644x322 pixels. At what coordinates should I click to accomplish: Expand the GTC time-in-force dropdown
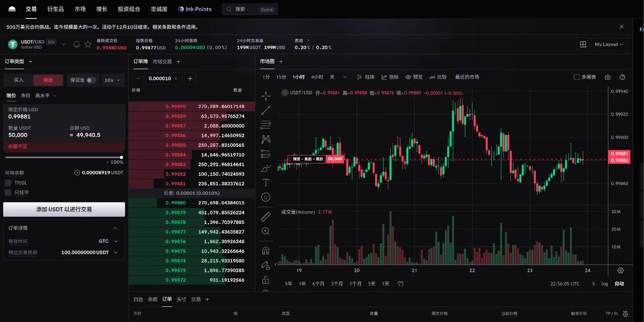coord(108,241)
